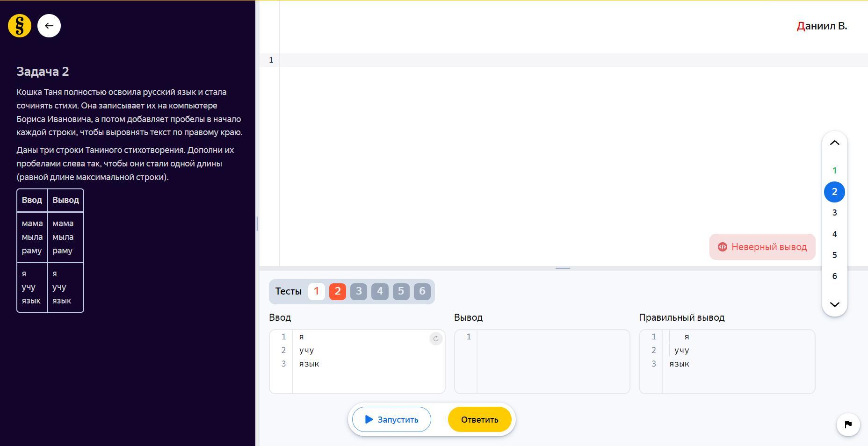Click into the code editor line 1
The width and height of the screenshot is (868, 446).
click(x=573, y=60)
